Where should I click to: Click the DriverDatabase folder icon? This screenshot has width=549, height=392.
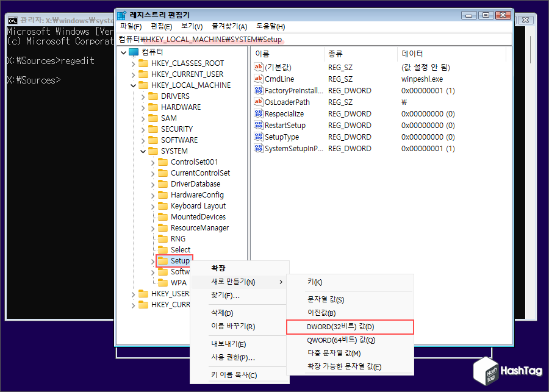pyautogui.click(x=163, y=184)
